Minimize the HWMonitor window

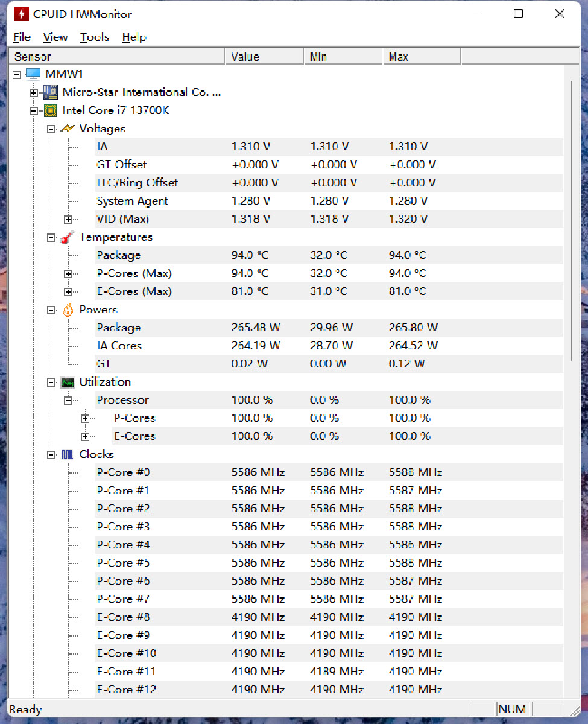pos(476,14)
